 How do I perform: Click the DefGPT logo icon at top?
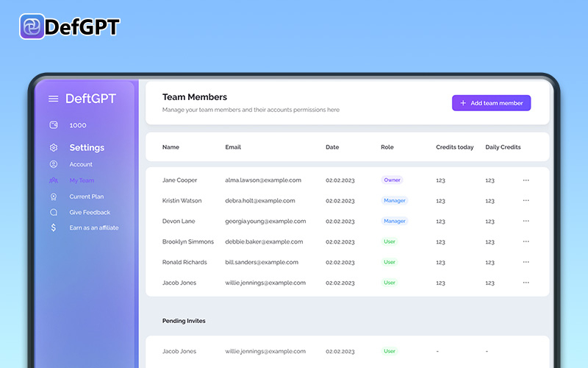32,26
